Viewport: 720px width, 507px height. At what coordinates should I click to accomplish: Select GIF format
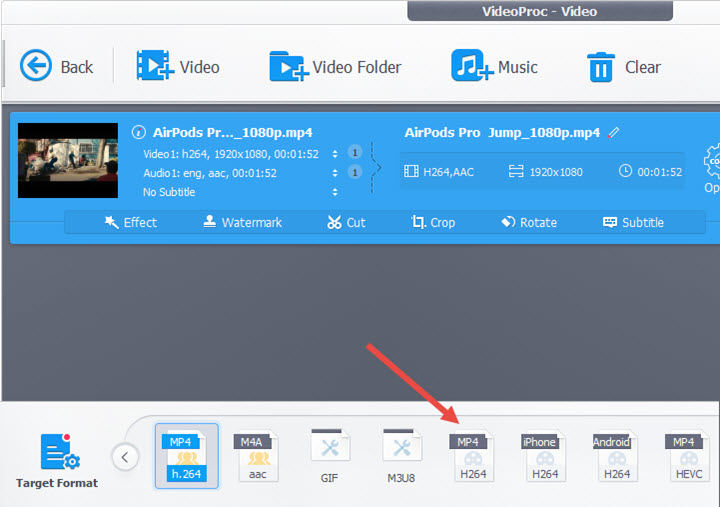(x=330, y=456)
